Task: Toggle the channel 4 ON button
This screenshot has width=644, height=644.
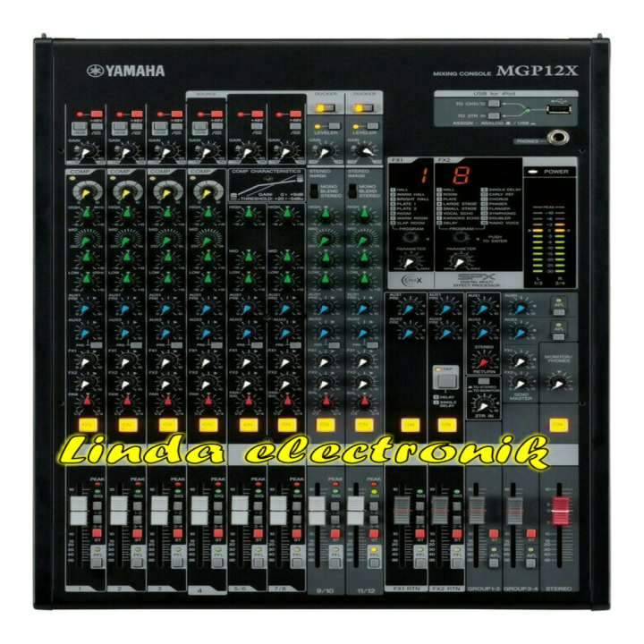Action: (208, 425)
